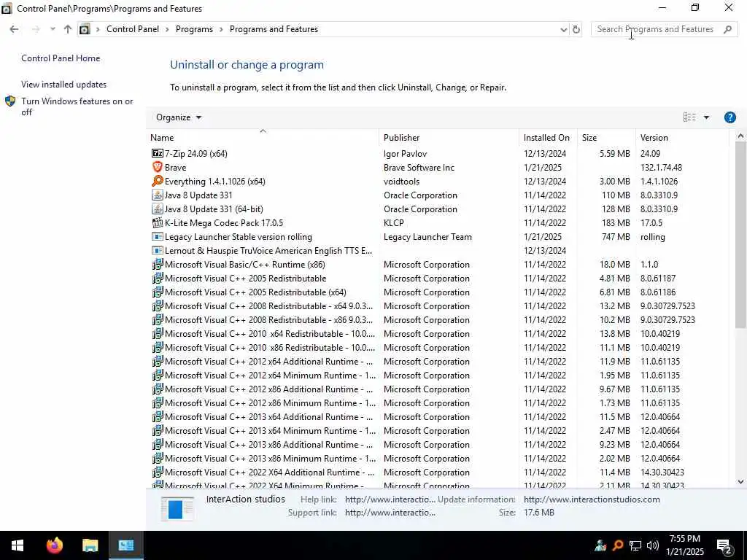Expand the view options dropdown arrow

706,117
